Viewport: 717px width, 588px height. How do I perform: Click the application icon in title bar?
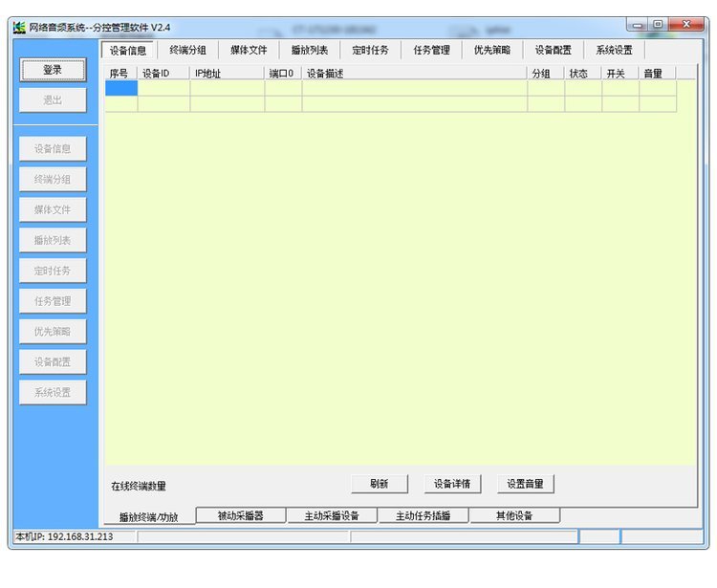tap(19, 27)
